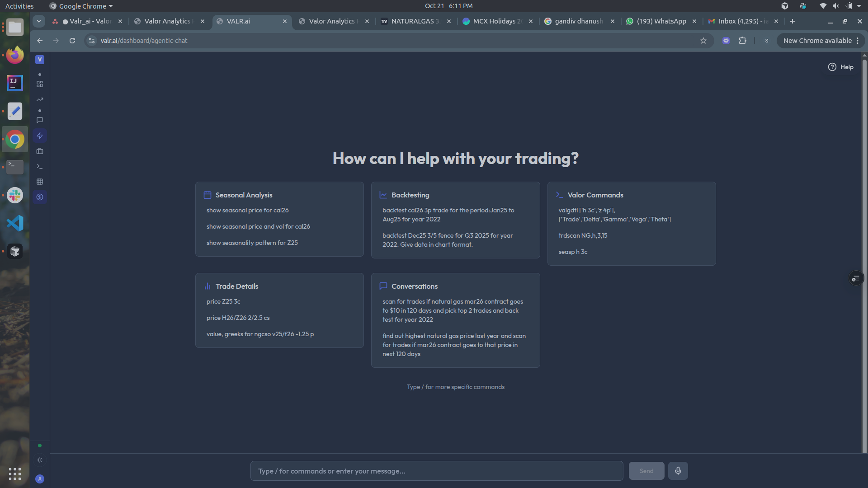The height and width of the screenshot is (488, 868).
Task: Open the tab search chevron in the tab strip
Action: click(x=38, y=21)
